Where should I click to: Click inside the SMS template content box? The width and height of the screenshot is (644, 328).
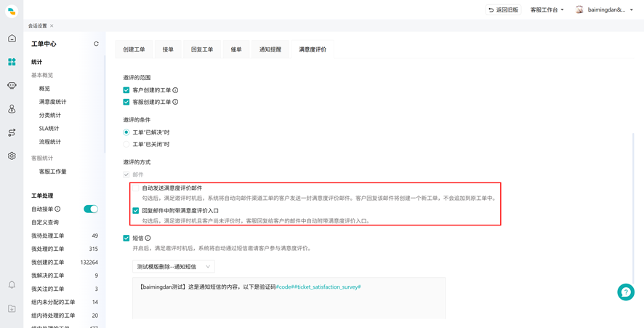tap(289, 298)
